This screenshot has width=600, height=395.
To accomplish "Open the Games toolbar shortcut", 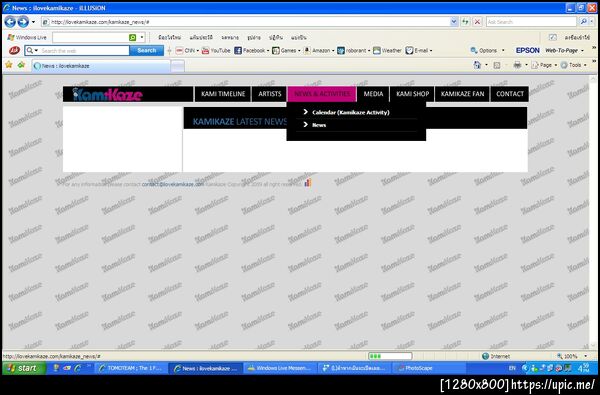I will click(x=286, y=51).
